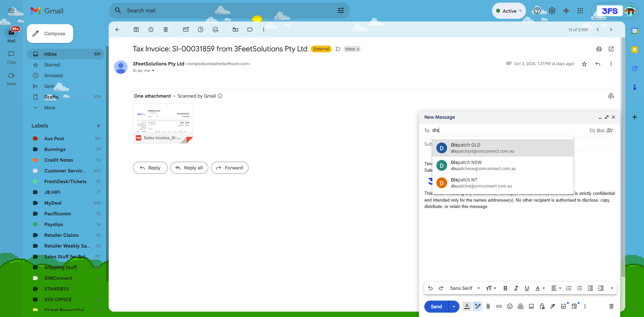Insert an emoji into the compose window
Image resolution: width=644 pixels, height=317 pixels.
[510, 306]
